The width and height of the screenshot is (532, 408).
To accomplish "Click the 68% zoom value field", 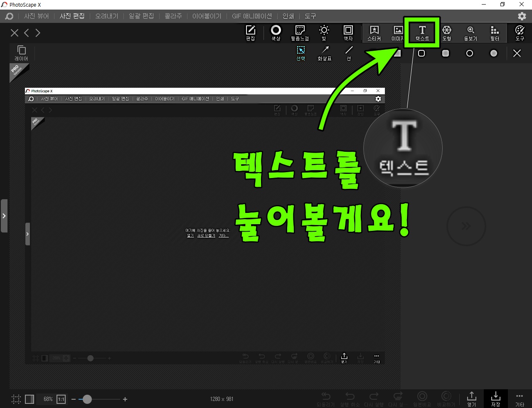I will coord(48,399).
